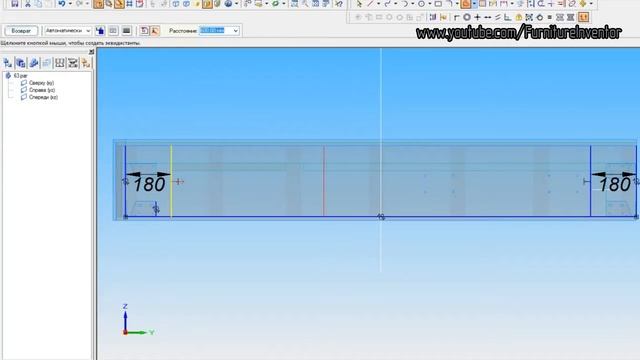The height and width of the screenshot is (360, 640).
Task: Click the blue Undo arrow
Action: [62, 4]
